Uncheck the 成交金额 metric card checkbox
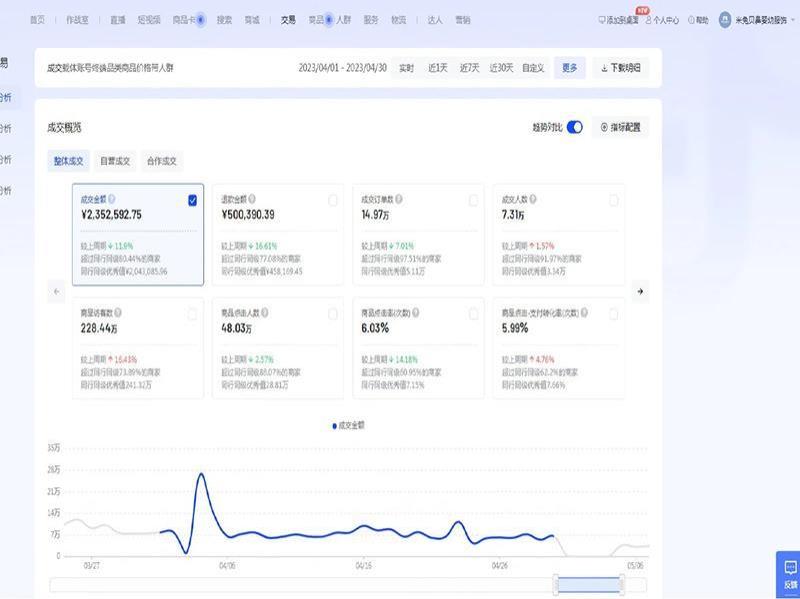 pos(193,200)
